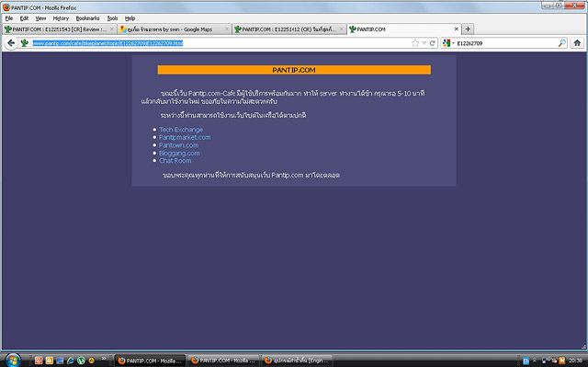Switch to the Google Maps tab
588x367 pixels.
[174, 29]
